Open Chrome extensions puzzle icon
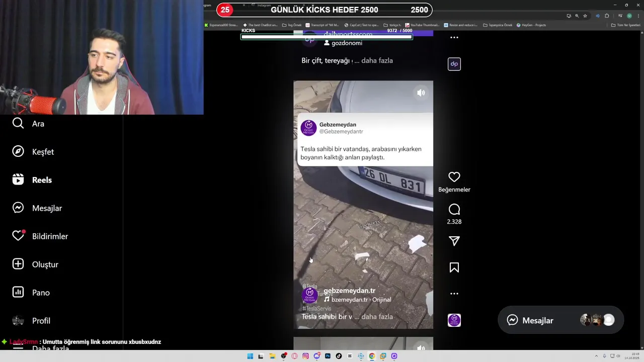Screen dimensions: 644x362 click(607, 16)
